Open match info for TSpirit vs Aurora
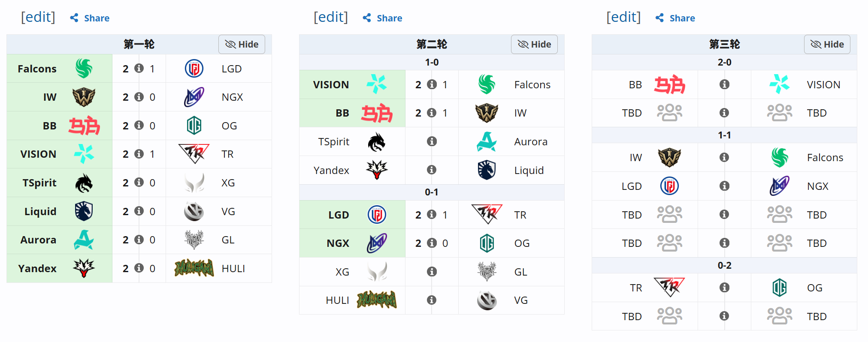 point(432,141)
